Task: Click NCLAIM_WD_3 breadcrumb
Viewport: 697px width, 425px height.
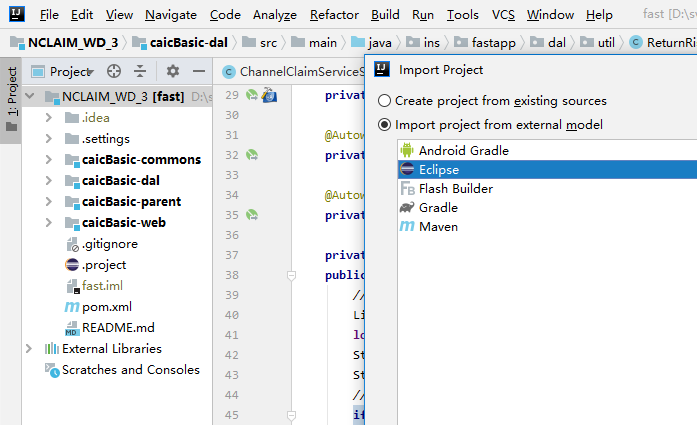Action: 64,43
